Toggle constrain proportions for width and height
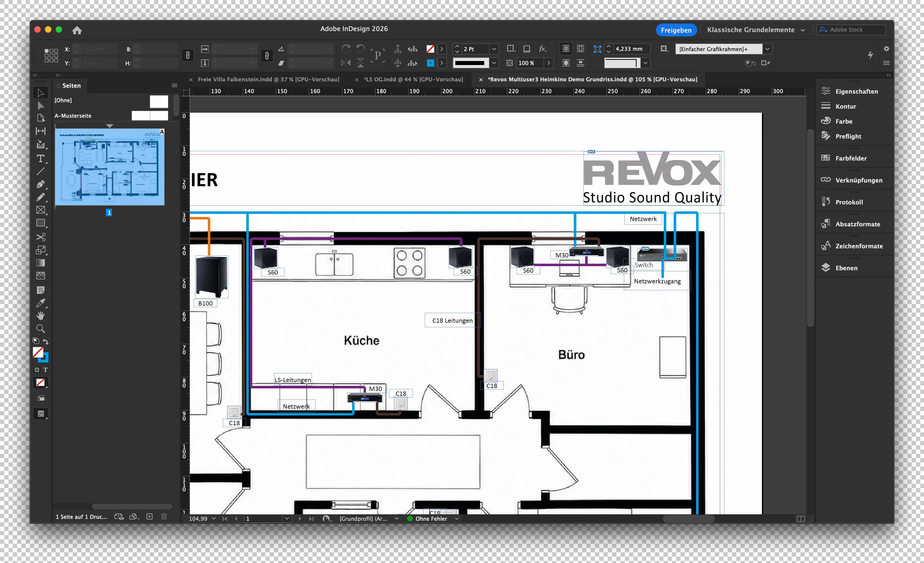The width and height of the screenshot is (924, 563). point(188,55)
